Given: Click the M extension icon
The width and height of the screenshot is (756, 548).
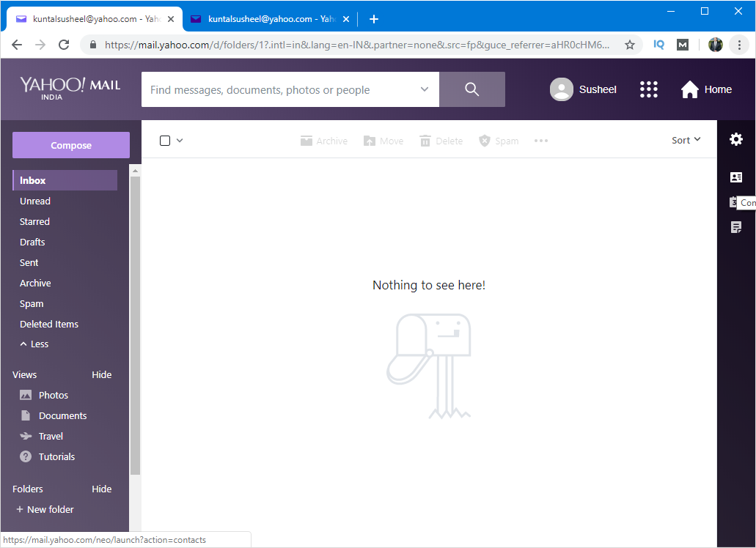Looking at the screenshot, I should [x=682, y=45].
